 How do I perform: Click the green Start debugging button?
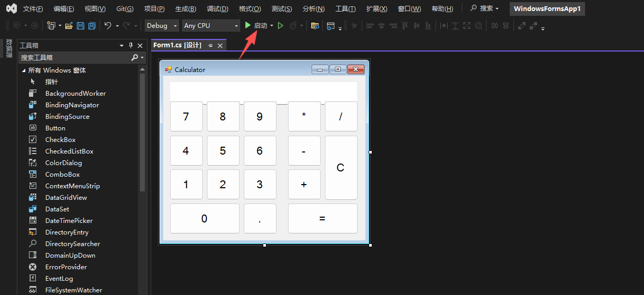pyautogui.click(x=248, y=25)
